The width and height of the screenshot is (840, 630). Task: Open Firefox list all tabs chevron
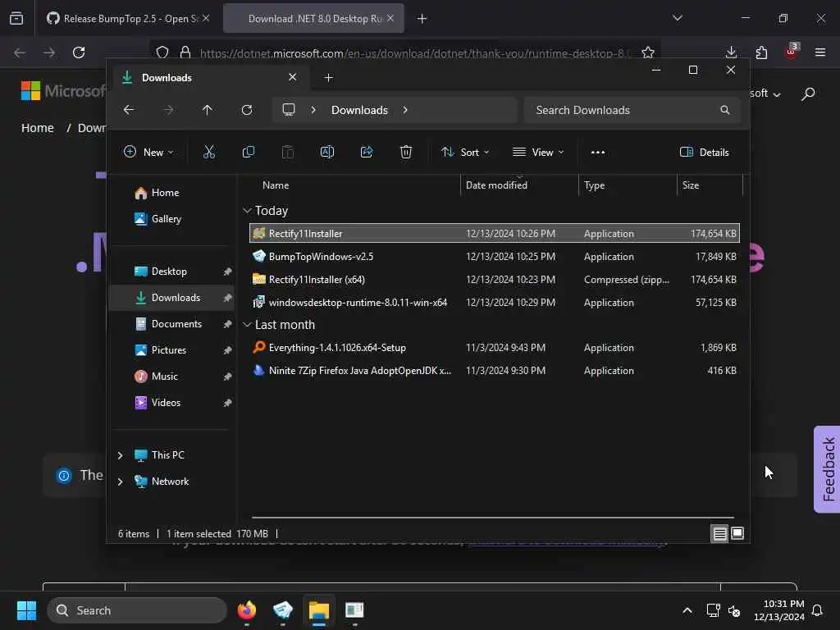[x=677, y=18]
